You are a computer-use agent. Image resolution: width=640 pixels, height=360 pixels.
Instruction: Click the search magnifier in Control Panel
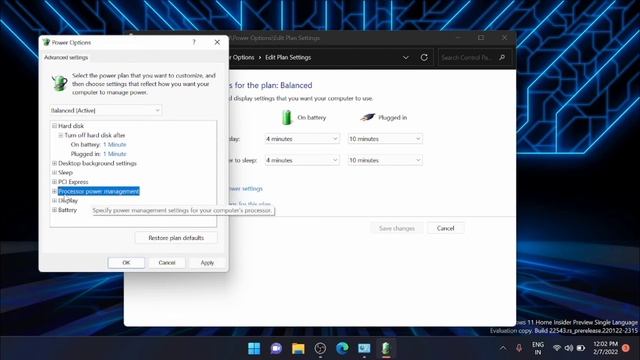point(502,58)
